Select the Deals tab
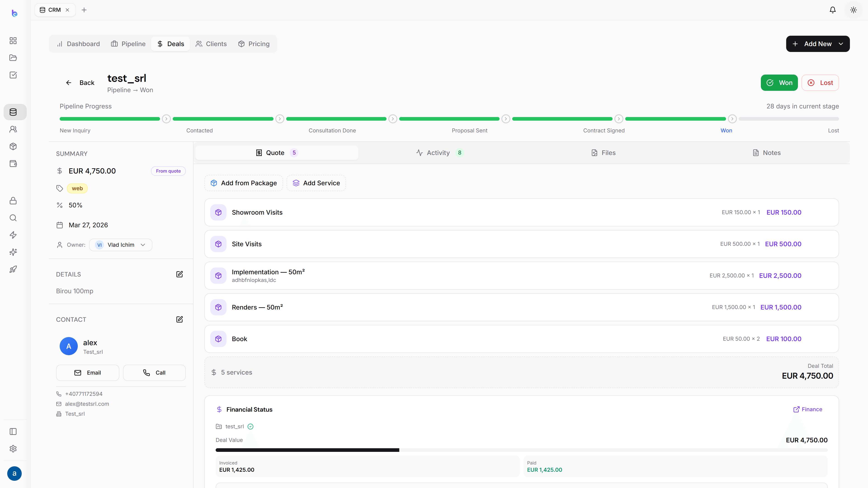Screen dimensions: 868x488 pyautogui.click(x=170, y=44)
